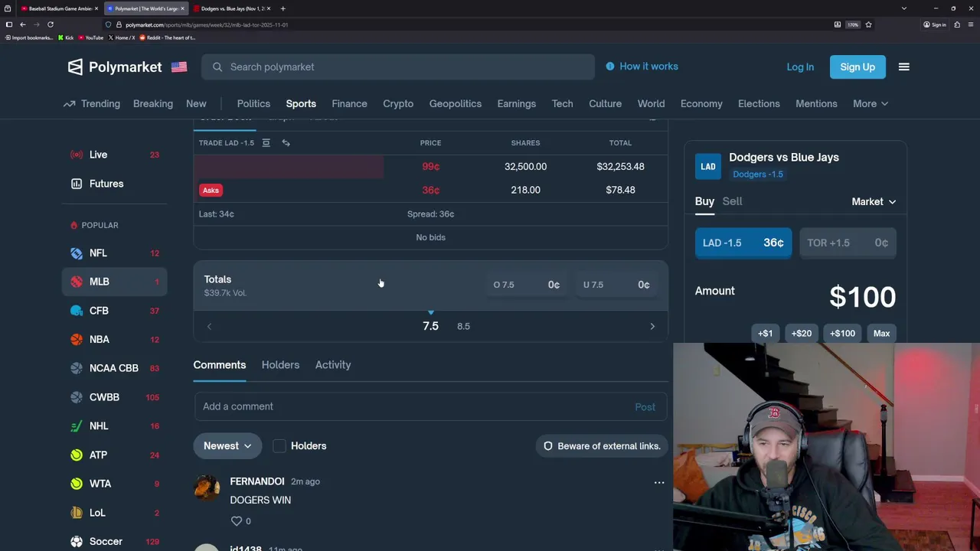Select WTA tennis in sidebar
This screenshot has height=551, width=980.
point(114,484)
